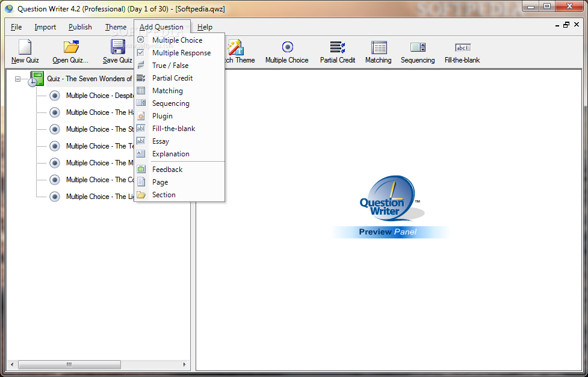Click the Partial Credit toolbar icon

338,48
